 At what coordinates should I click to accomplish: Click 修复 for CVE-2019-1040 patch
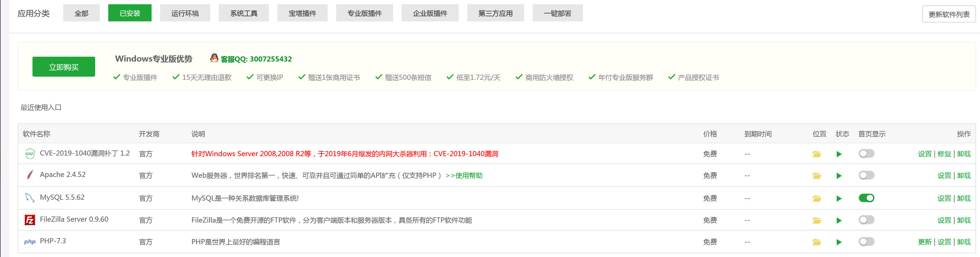[944, 154]
